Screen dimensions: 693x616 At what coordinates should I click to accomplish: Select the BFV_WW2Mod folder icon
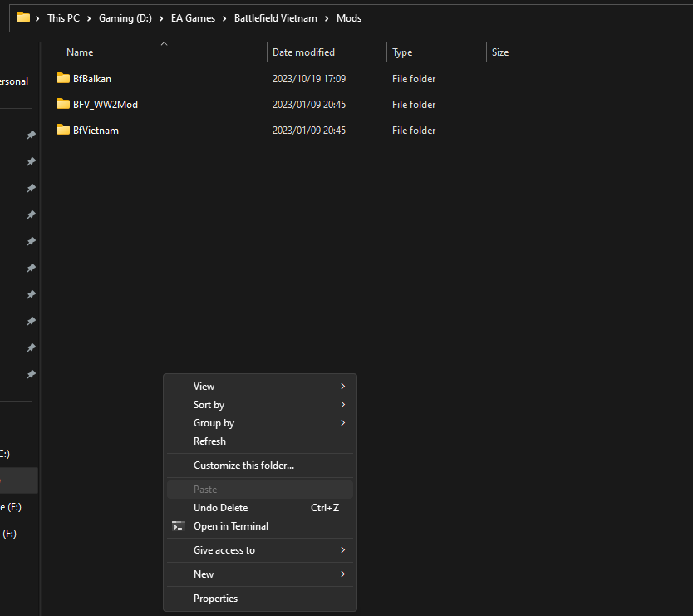click(63, 104)
